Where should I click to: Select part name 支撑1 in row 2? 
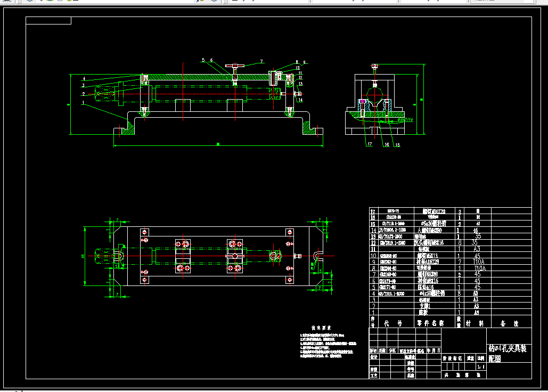coord(425,306)
